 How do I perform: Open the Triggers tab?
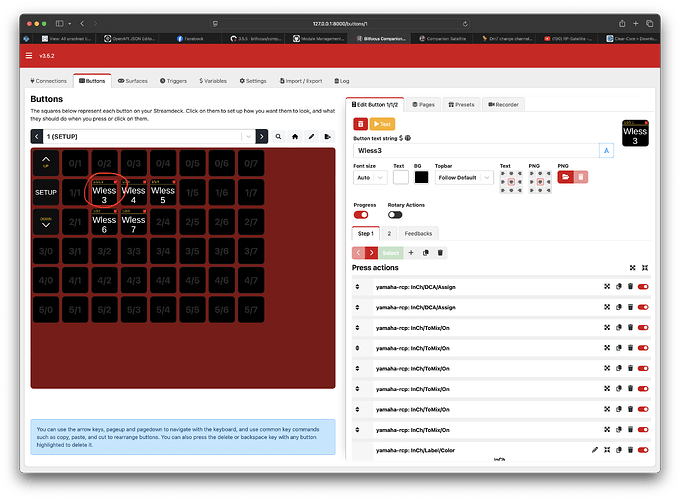[173, 81]
